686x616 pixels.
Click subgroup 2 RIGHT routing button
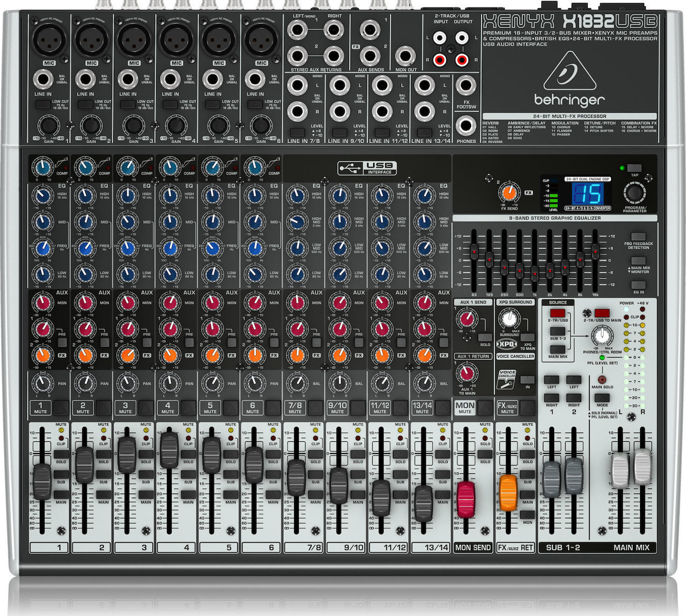tap(573, 398)
